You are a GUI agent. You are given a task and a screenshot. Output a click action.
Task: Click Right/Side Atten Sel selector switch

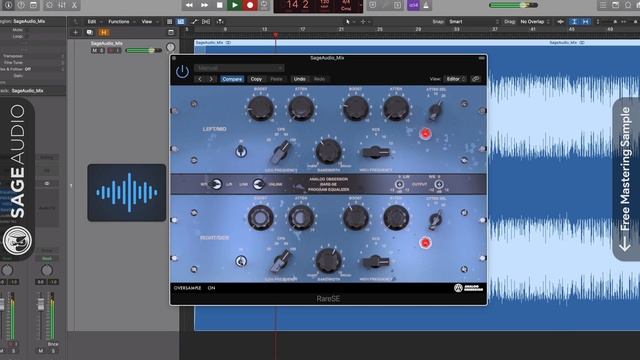pos(435,220)
